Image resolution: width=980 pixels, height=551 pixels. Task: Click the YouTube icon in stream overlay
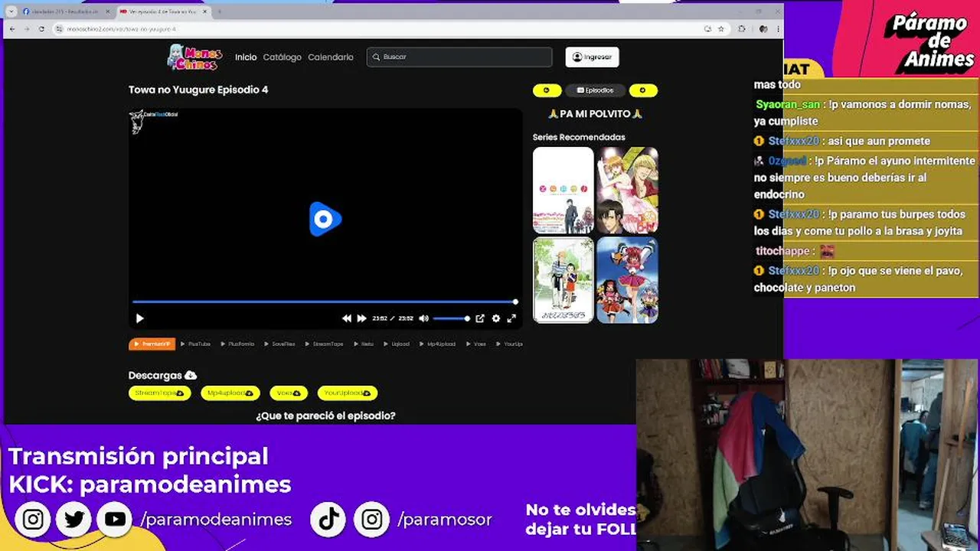116,520
